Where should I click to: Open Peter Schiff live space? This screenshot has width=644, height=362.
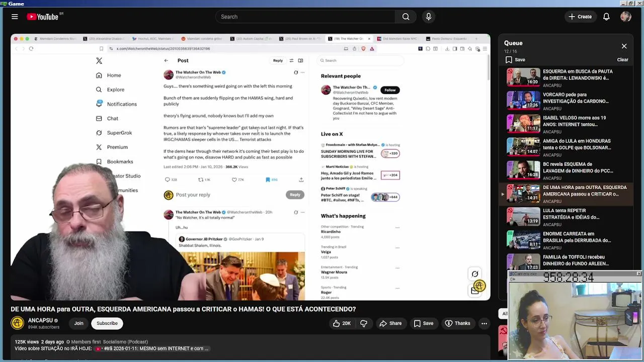pos(360,195)
